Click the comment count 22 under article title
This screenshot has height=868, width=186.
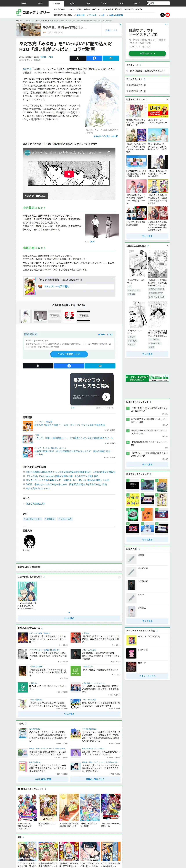point(50,57)
